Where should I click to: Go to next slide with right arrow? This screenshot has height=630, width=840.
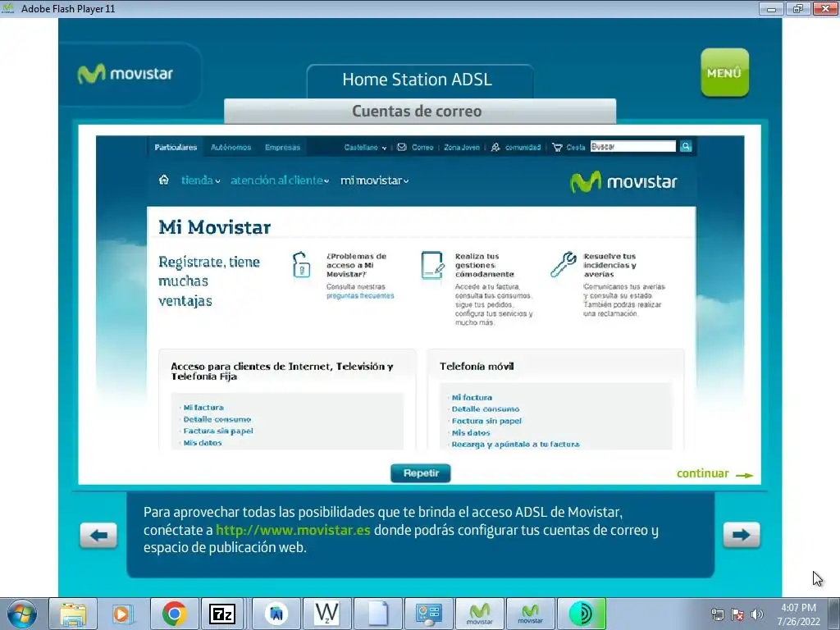click(x=742, y=535)
